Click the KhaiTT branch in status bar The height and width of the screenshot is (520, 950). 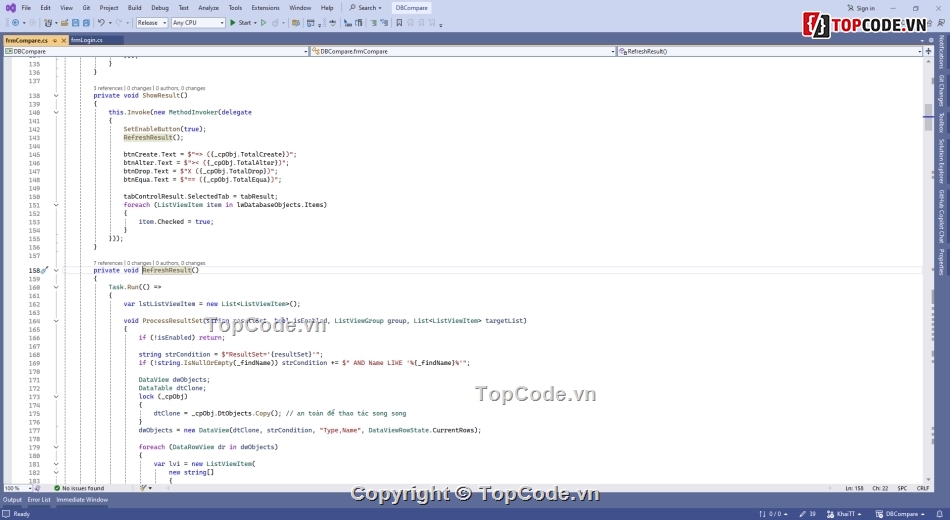pos(844,514)
